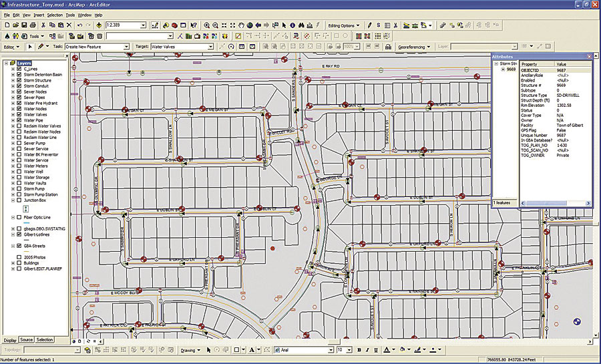Open the File menu
The height and width of the screenshot is (364, 601).
coord(7,15)
